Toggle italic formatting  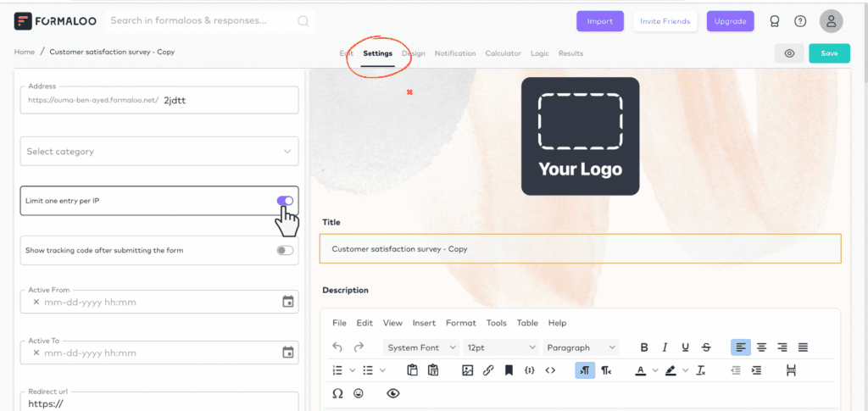click(x=665, y=347)
